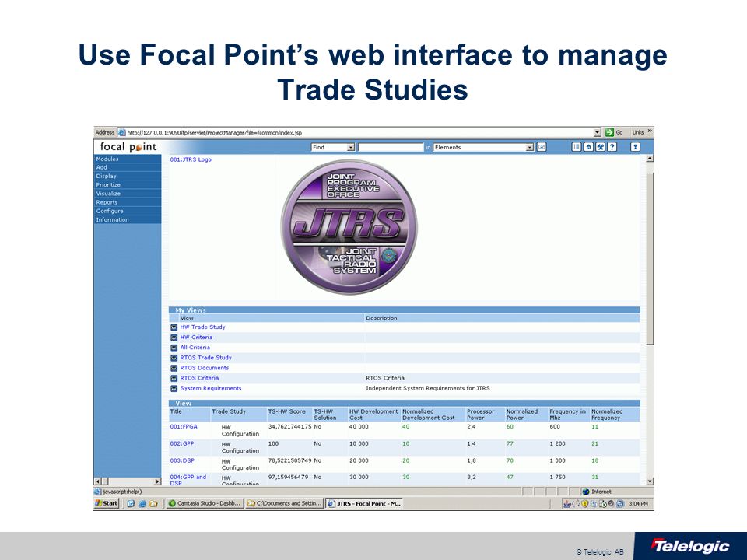
Task: Open the Information menu
Action: pyautogui.click(x=128, y=220)
